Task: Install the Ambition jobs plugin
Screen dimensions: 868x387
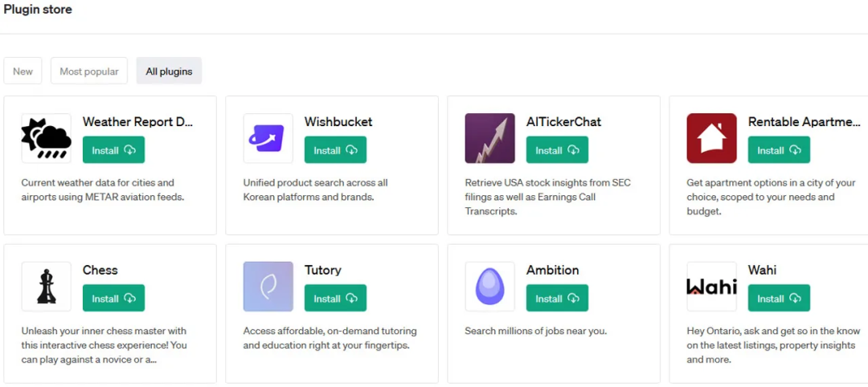Action: pyautogui.click(x=557, y=299)
